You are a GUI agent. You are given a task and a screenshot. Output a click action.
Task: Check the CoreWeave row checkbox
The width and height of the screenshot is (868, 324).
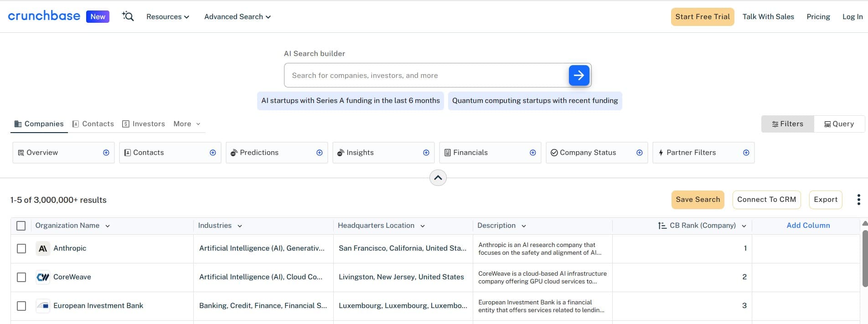point(21,277)
